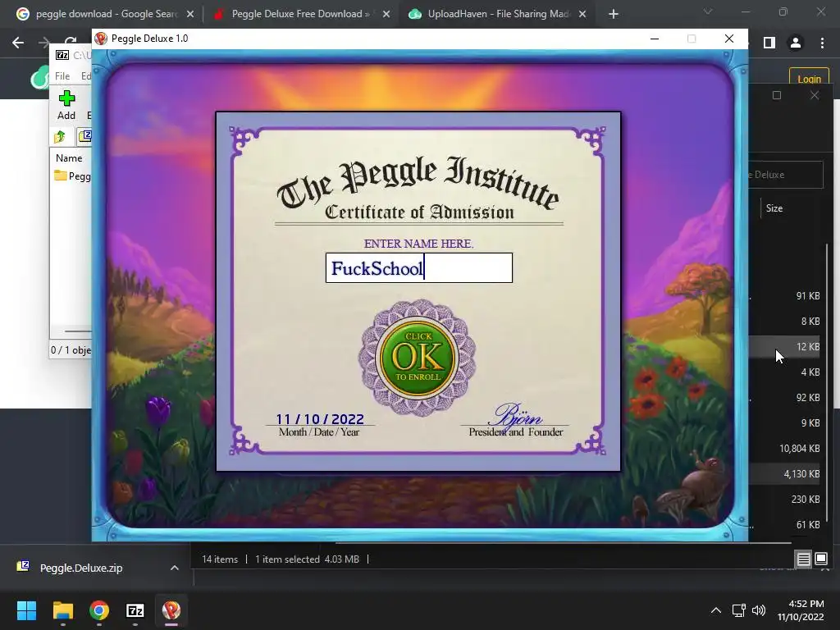Maximize the File Explorer window behind

tap(777, 95)
